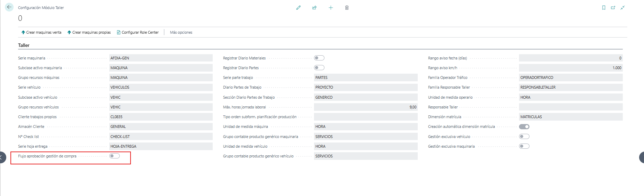Click the bookmark icon
The width and height of the screenshot is (644, 196).
click(604, 8)
